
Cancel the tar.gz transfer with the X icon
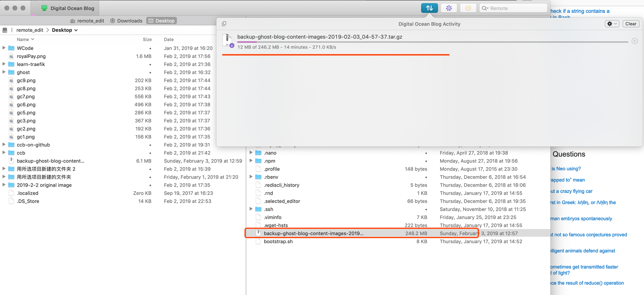pyautogui.click(x=634, y=41)
